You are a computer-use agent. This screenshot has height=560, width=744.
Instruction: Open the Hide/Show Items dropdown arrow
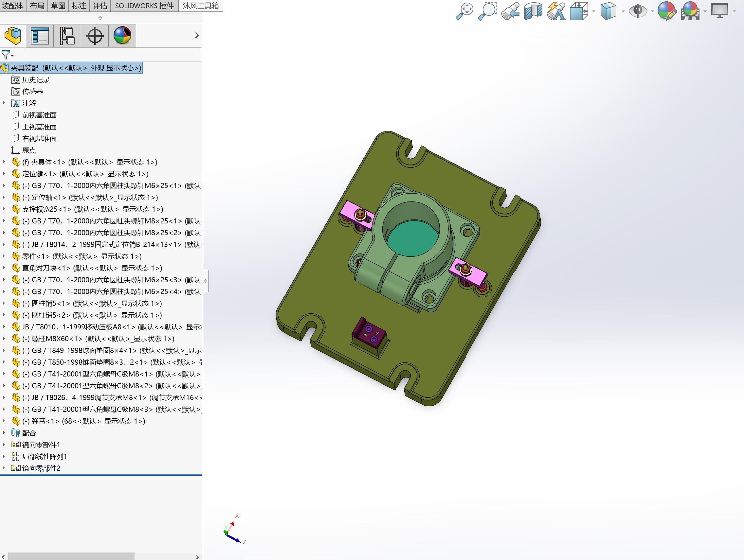(x=652, y=11)
